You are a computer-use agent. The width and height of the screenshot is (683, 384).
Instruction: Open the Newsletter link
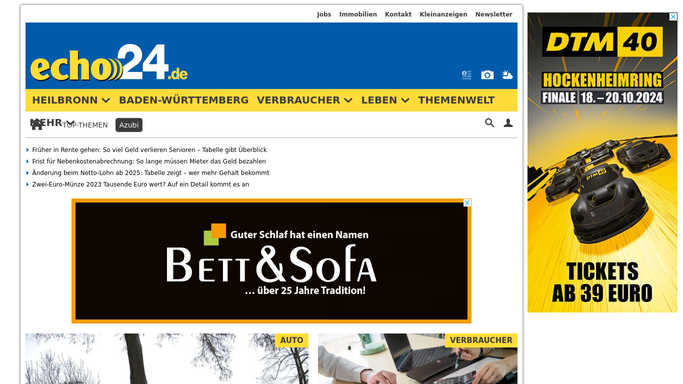point(494,14)
